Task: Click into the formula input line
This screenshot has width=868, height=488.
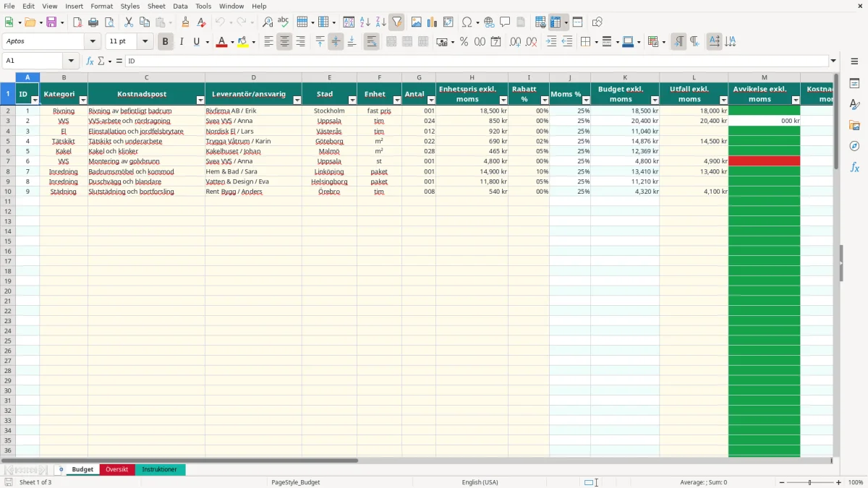Action: tap(476, 61)
